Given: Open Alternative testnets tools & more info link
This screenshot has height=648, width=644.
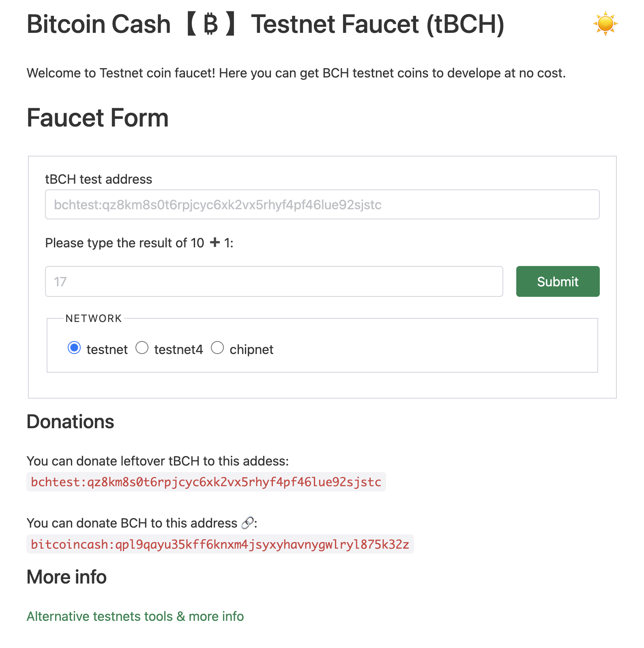Looking at the screenshot, I should (x=135, y=616).
